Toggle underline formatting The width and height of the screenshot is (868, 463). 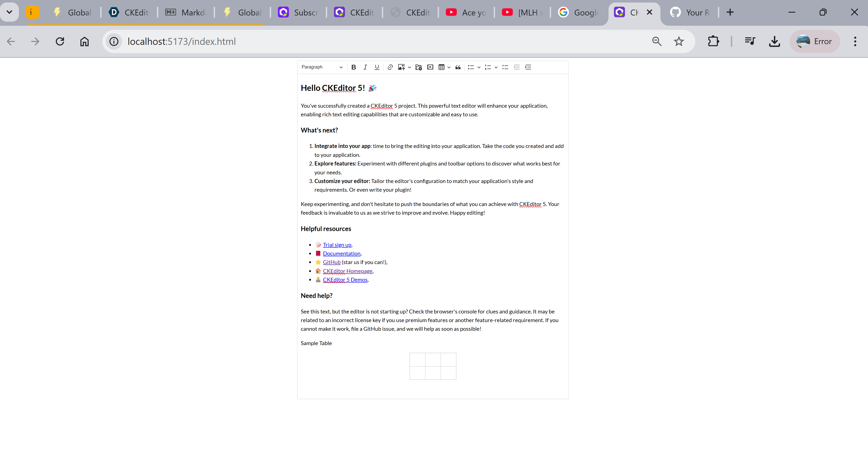click(x=377, y=67)
